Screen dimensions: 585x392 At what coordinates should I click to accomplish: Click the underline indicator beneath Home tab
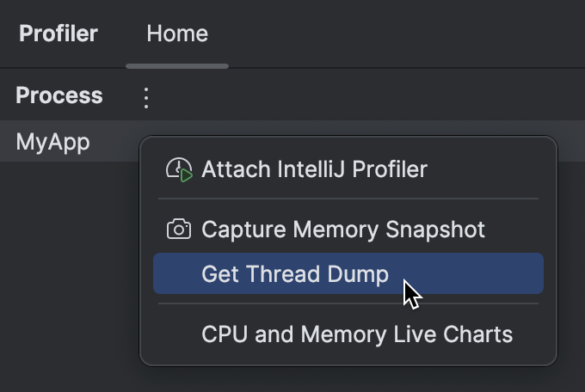pyautogui.click(x=177, y=66)
